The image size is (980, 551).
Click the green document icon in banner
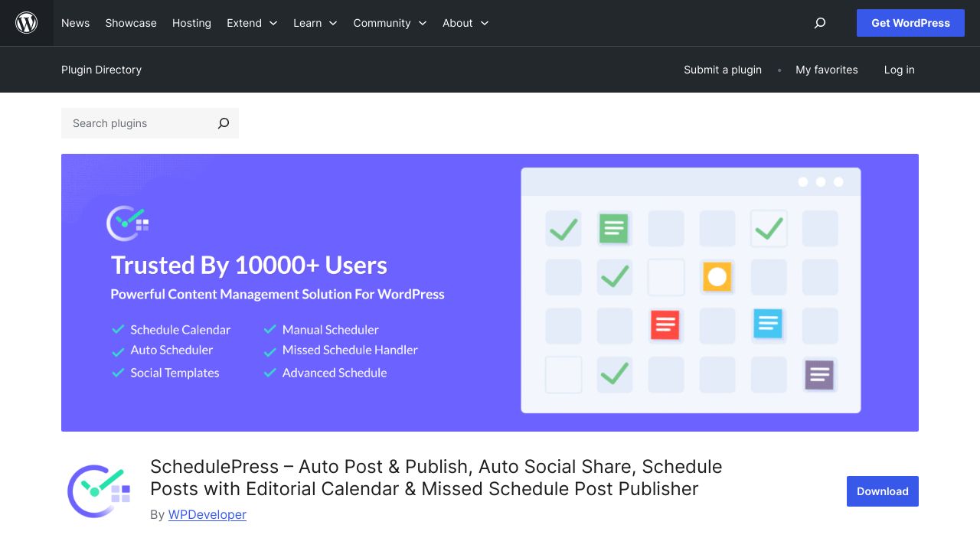click(x=613, y=228)
